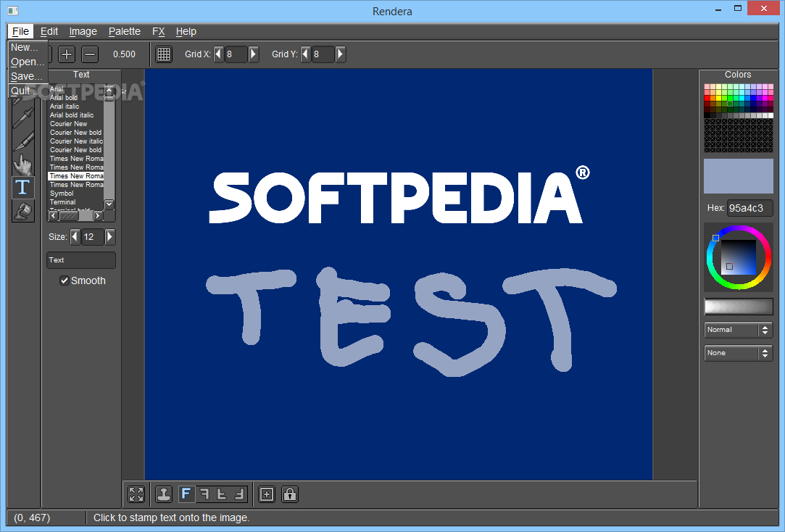Click the Hex color input field

pos(750,208)
